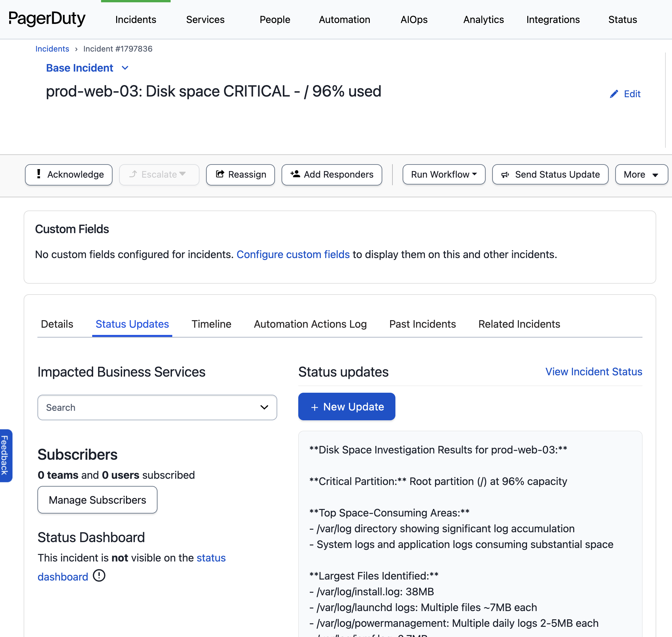
Task: Open the Run Workflow dropdown
Action: coord(444,175)
